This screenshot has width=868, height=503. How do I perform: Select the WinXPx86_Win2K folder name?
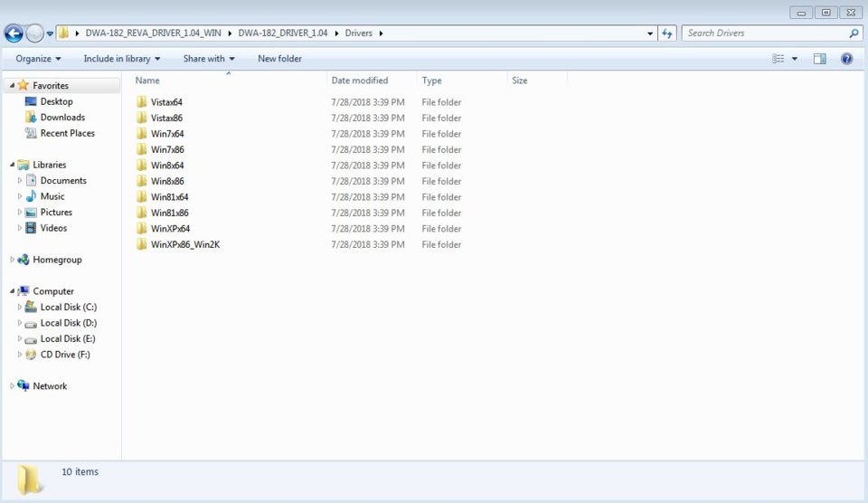tap(184, 244)
